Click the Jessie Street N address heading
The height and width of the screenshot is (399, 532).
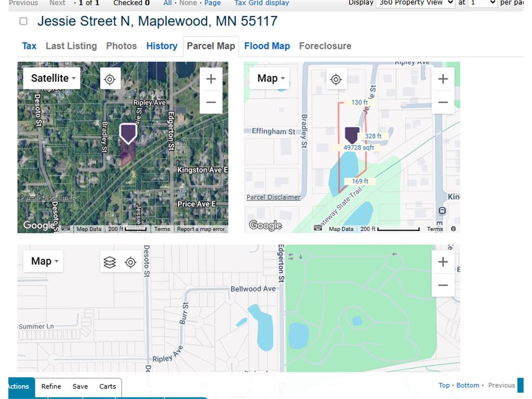pos(157,21)
